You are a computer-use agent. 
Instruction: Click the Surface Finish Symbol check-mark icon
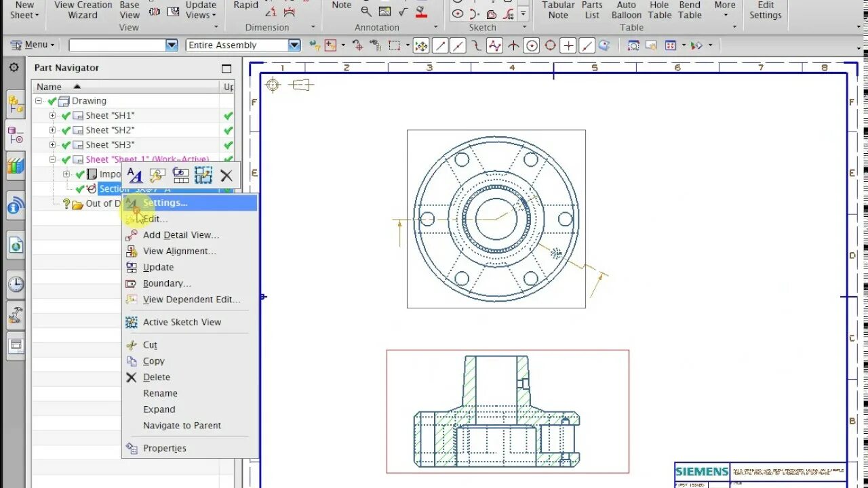point(403,11)
